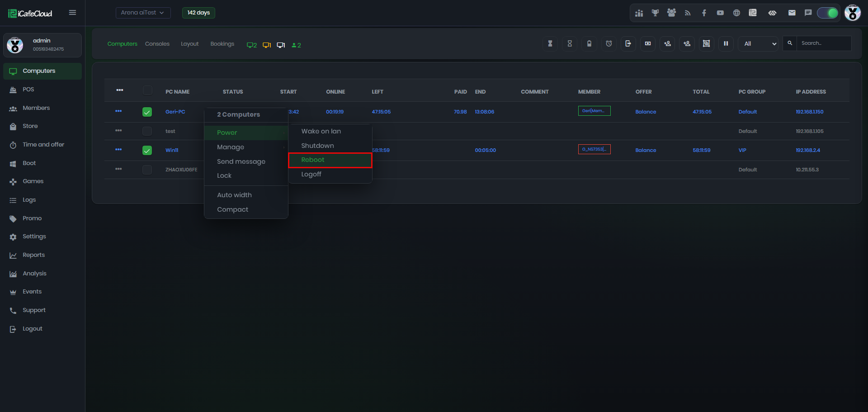
Task: Click the magnifier search icon
Action: pos(790,43)
